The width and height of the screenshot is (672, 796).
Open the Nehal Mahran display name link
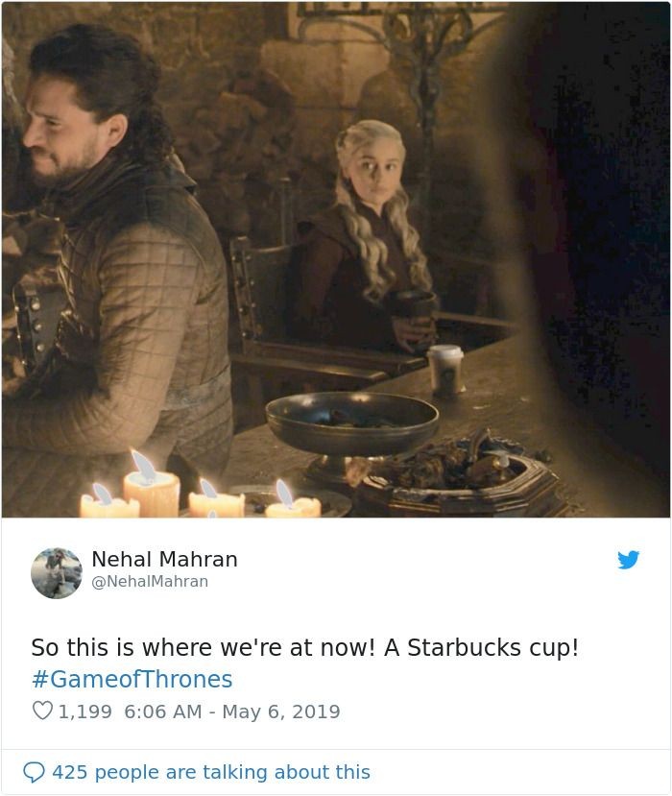pos(164,560)
